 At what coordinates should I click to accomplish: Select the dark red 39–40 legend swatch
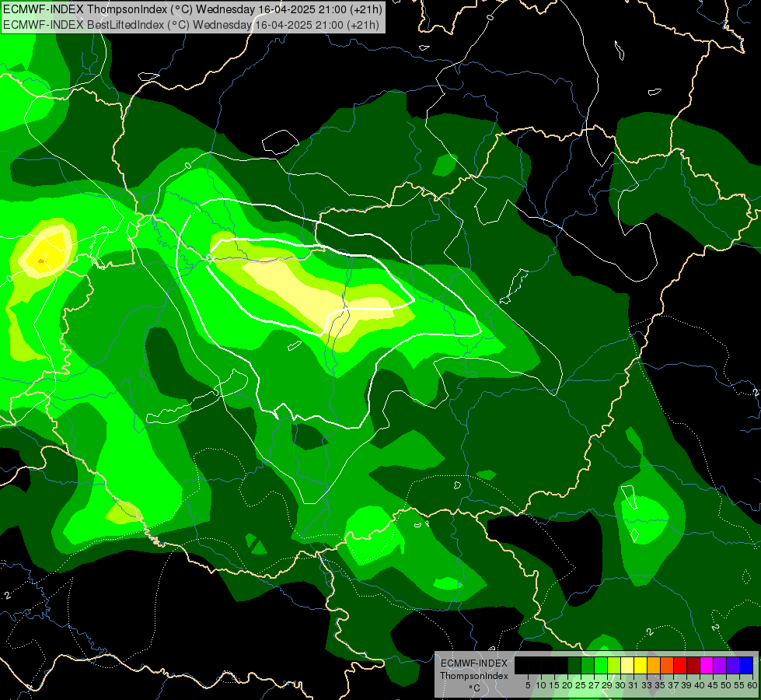[x=693, y=666]
